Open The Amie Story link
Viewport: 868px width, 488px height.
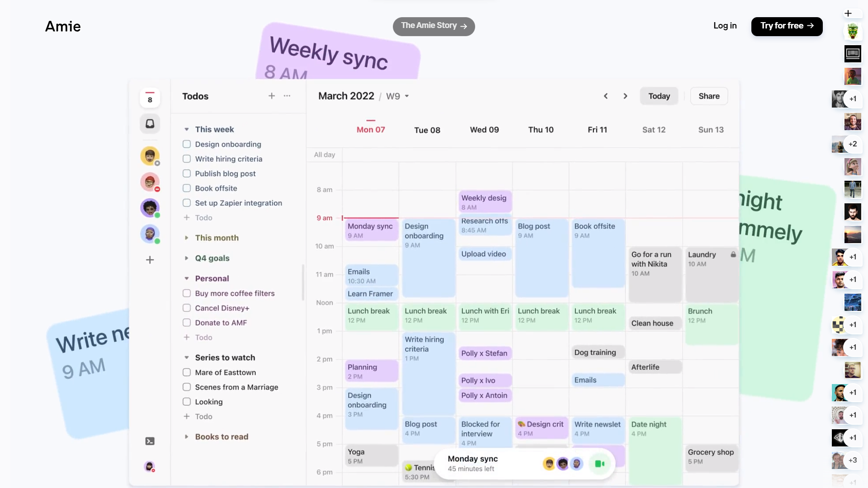click(x=434, y=26)
